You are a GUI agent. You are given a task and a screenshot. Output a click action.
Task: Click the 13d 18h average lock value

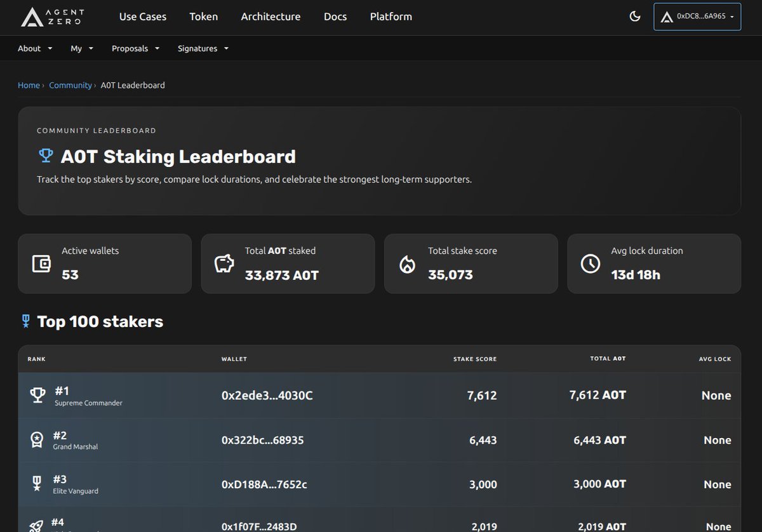[x=636, y=275]
